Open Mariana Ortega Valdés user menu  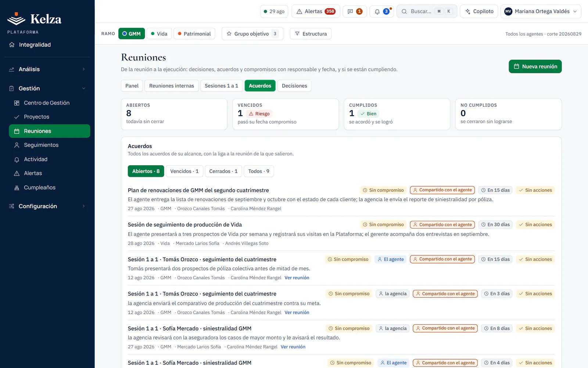[541, 11]
